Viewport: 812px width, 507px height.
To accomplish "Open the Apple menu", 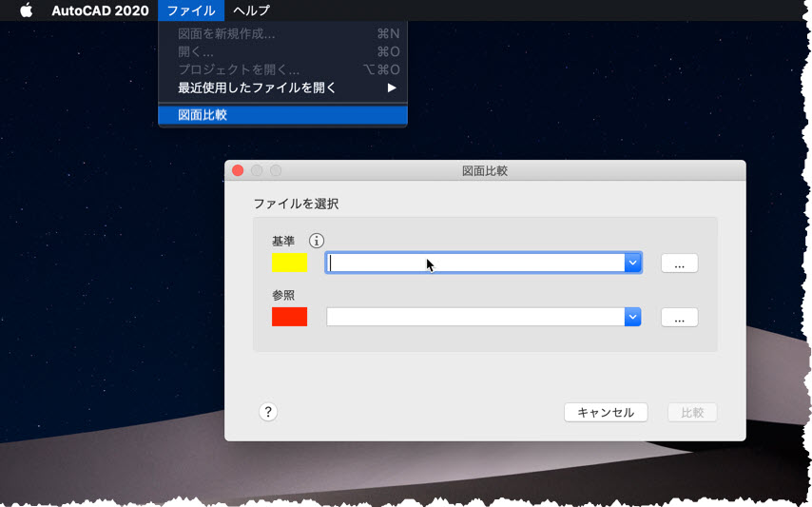I will (26, 10).
